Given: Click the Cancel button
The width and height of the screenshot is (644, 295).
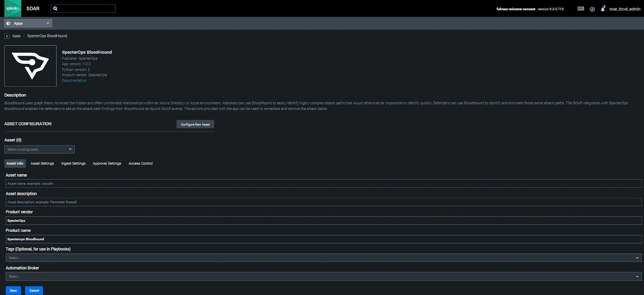Looking at the screenshot, I should (34, 290).
